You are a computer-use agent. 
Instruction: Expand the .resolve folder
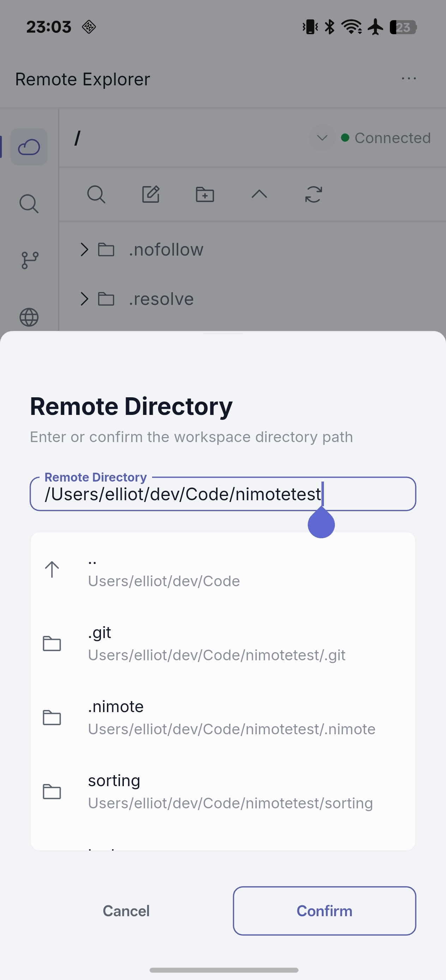pyautogui.click(x=85, y=299)
